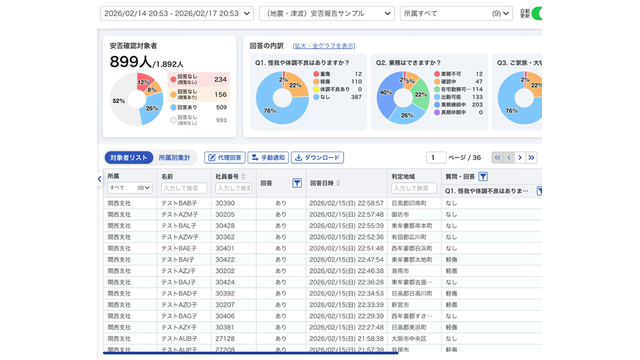Click the Q1 donut chart

tap(282, 98)
